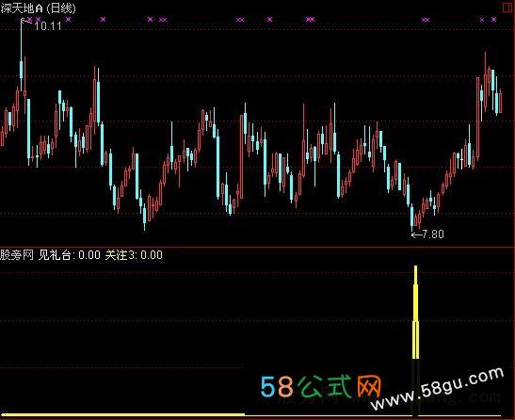
Task: Click the last purple marker at top right
Action: point(493,20)
